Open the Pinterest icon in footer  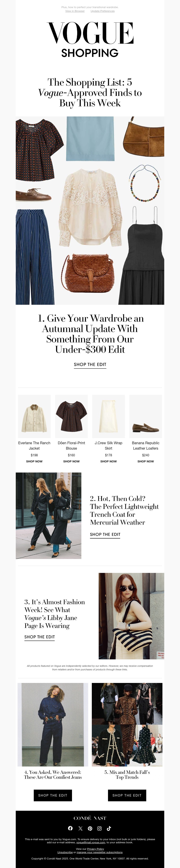tap(90, 828)
